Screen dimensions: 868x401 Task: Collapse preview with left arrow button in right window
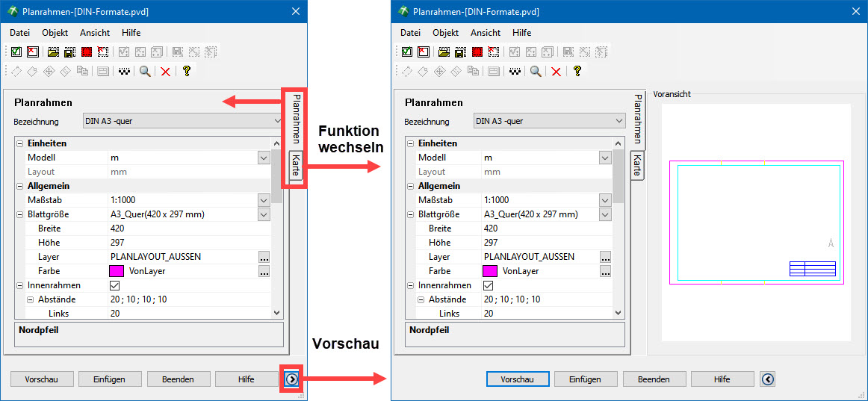tap(767, 379)
